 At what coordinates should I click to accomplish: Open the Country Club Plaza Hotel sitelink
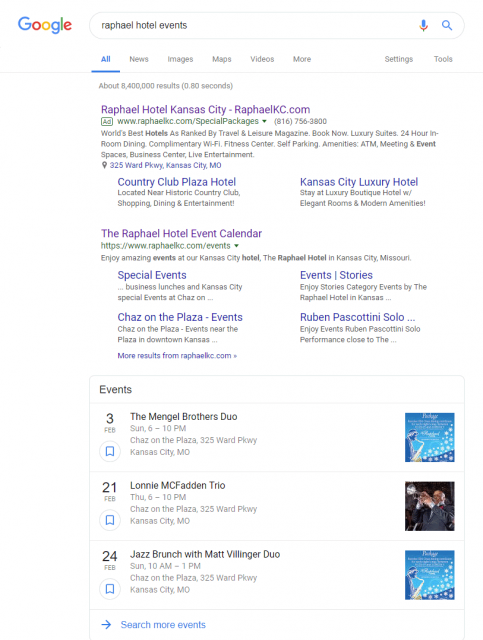[176, 182]
